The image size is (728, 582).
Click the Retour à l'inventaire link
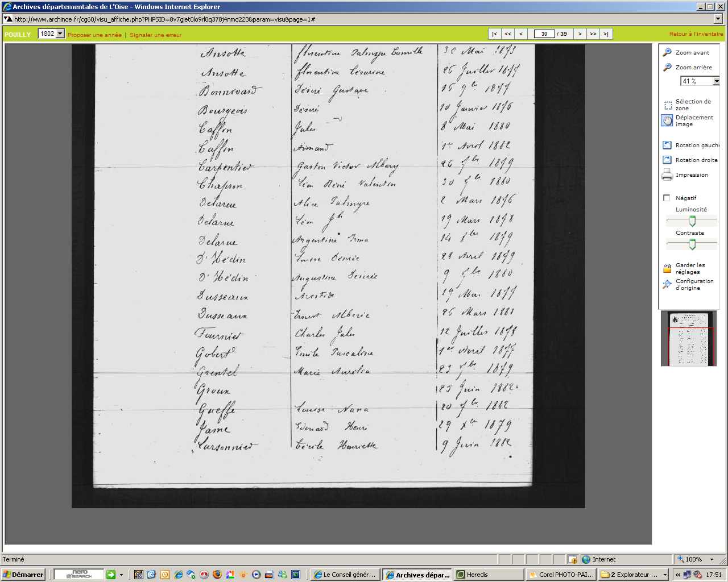click(696, 34)
